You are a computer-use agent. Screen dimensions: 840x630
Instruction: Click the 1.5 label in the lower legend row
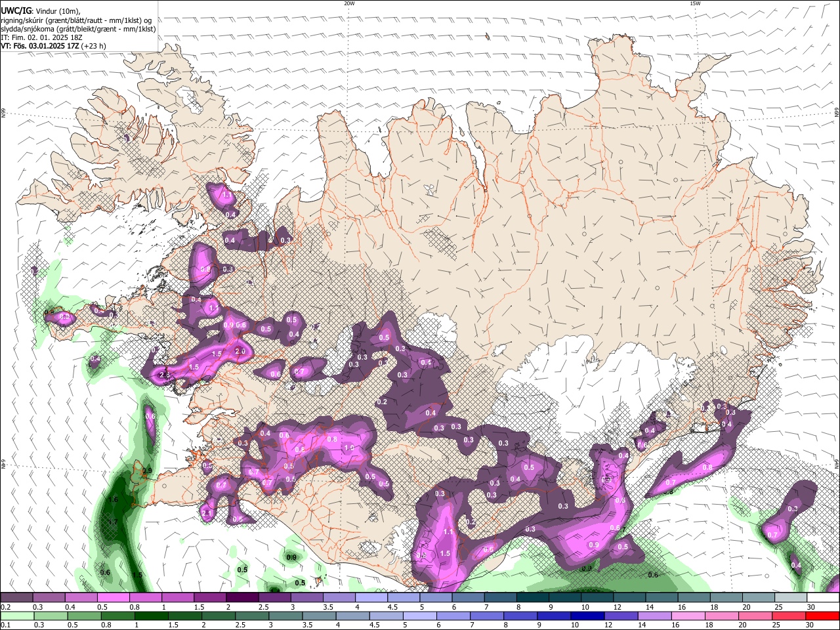pyautogui.click(x=173, y=625)
